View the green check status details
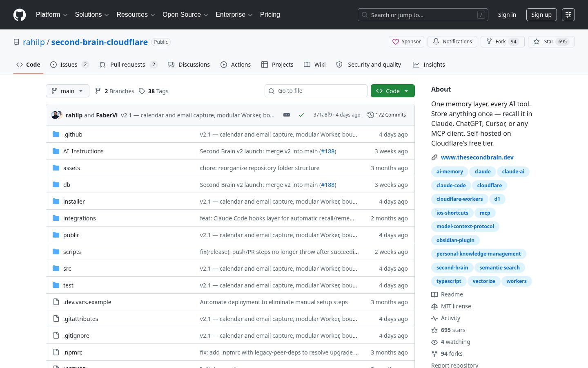 tap(301, 115)
